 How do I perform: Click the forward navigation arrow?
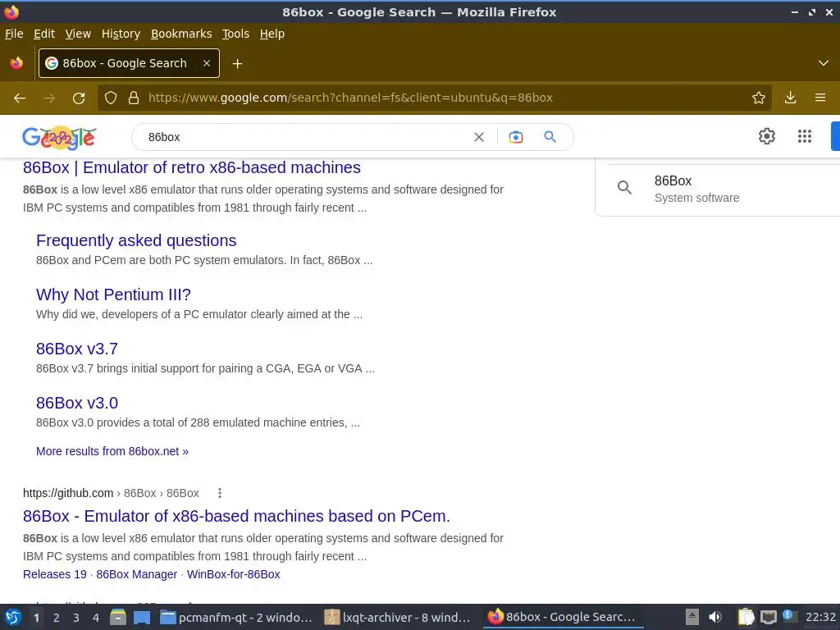(x=49, y=98)
